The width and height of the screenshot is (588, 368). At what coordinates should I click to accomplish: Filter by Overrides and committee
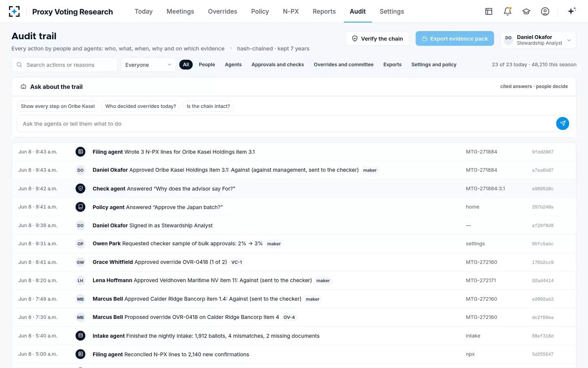click(x=343, y=65)
